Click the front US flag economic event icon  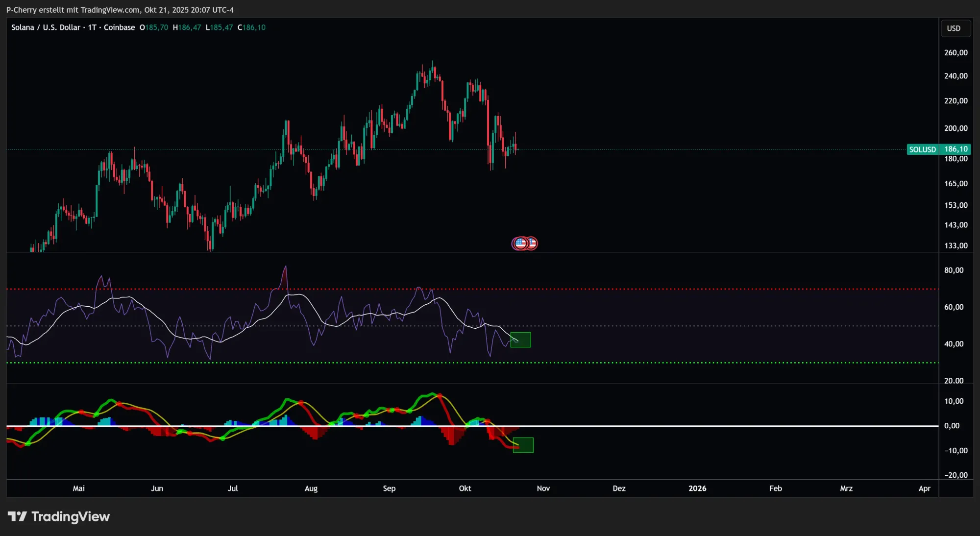[x=520, y=243]
